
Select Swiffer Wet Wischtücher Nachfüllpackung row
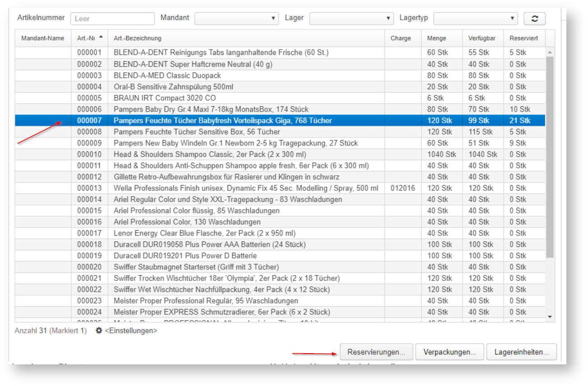(x=280, y=289)
